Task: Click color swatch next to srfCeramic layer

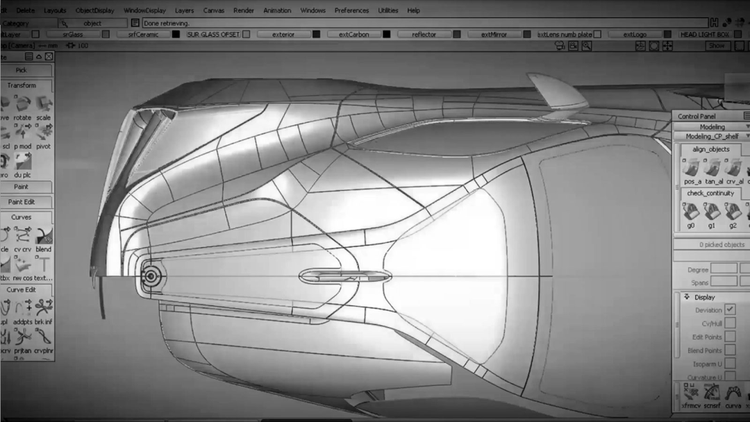Action: point(177,34)
